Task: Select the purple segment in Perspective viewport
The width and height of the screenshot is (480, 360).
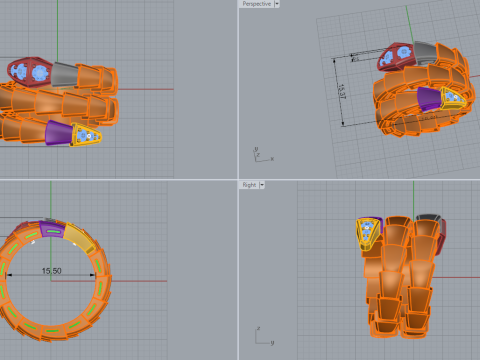Action: click(x=429, y=98)
